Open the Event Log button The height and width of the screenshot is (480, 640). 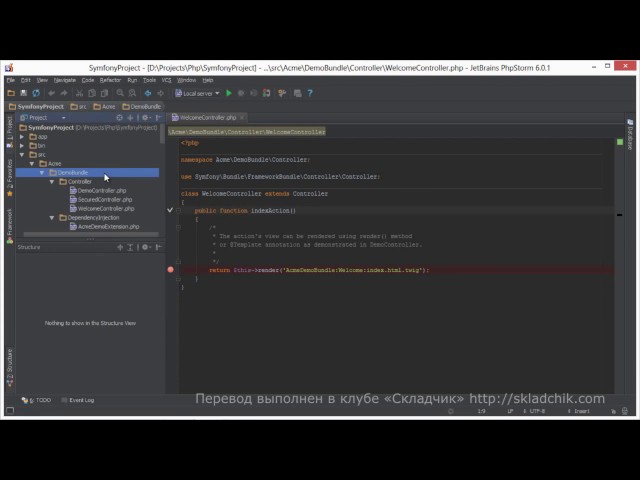78,400
